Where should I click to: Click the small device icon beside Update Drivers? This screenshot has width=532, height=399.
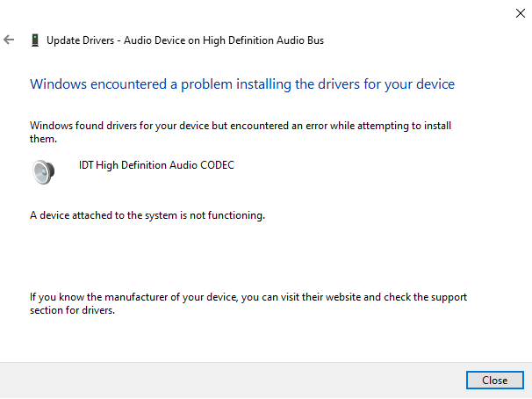[34, 40]
